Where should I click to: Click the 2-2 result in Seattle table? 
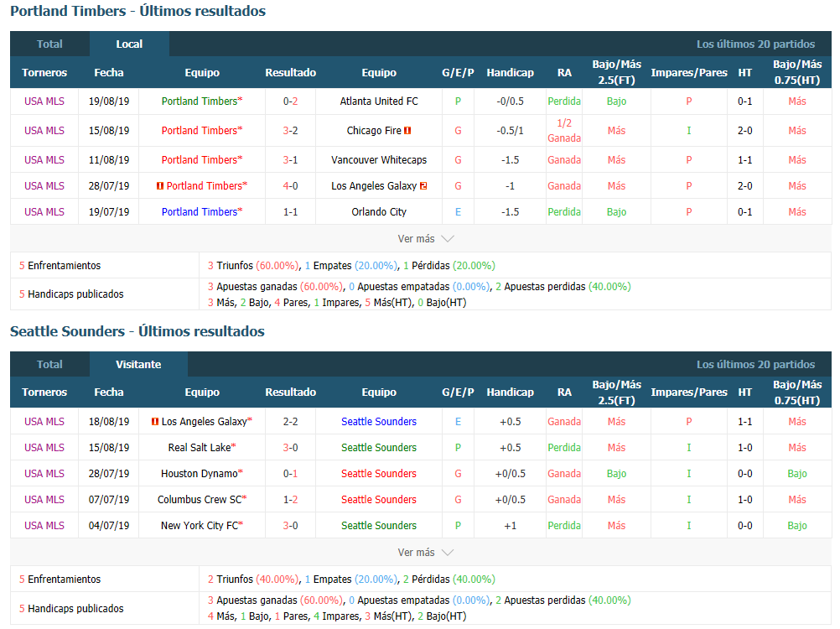pos(290,422)
